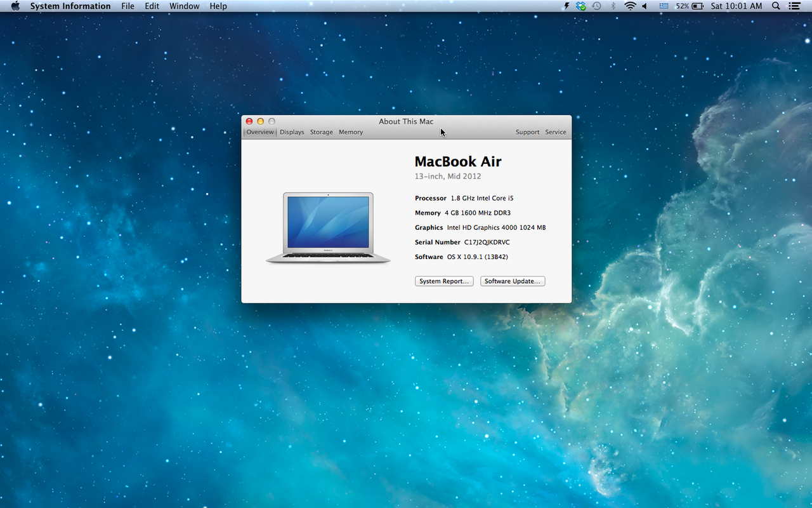The width and height of the screenshot is (812, 508).
Task: Click the battery status icon
Action: point(698,6)
